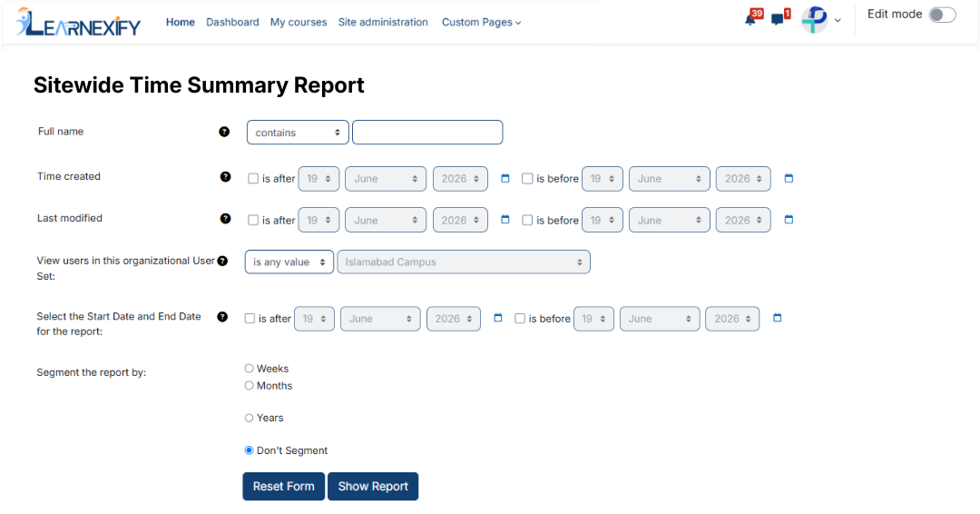980x514 pixels.
Task: Open My courses in navigation
Action: (x=299, y=22)
